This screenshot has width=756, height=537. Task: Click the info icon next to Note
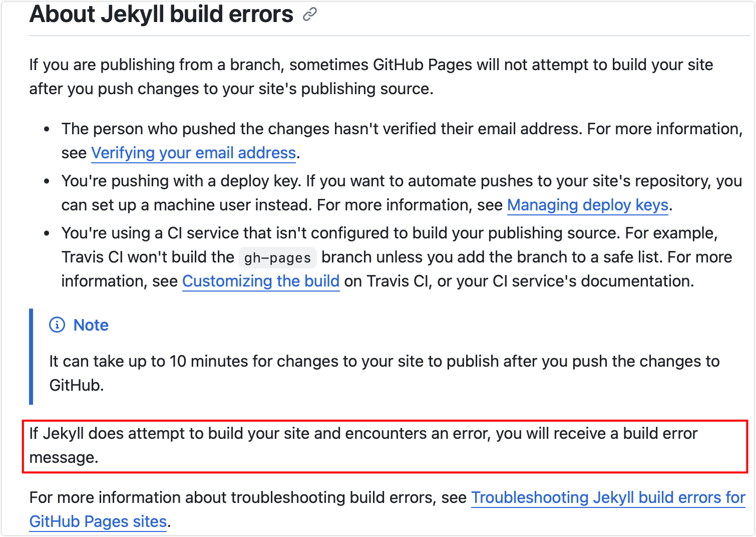(57, 325)
